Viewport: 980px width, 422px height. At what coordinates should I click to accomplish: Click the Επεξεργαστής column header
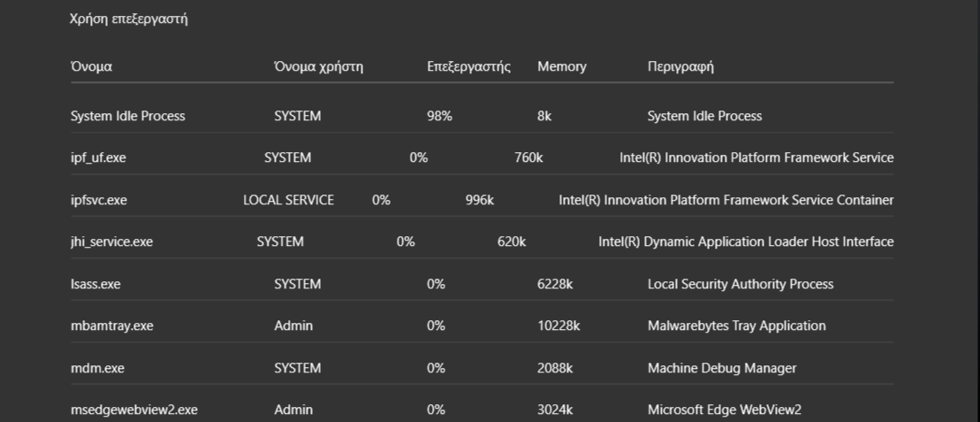click(468, 66)
